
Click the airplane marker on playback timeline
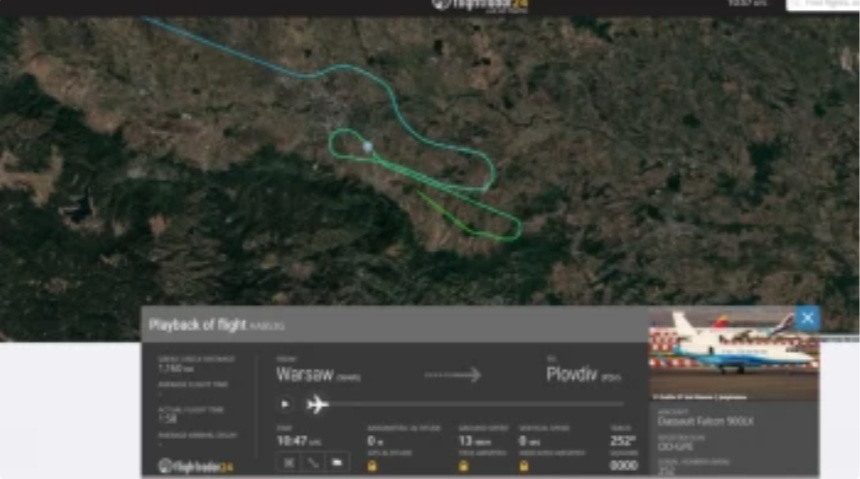pyautogui.click(x=317, y=405)
